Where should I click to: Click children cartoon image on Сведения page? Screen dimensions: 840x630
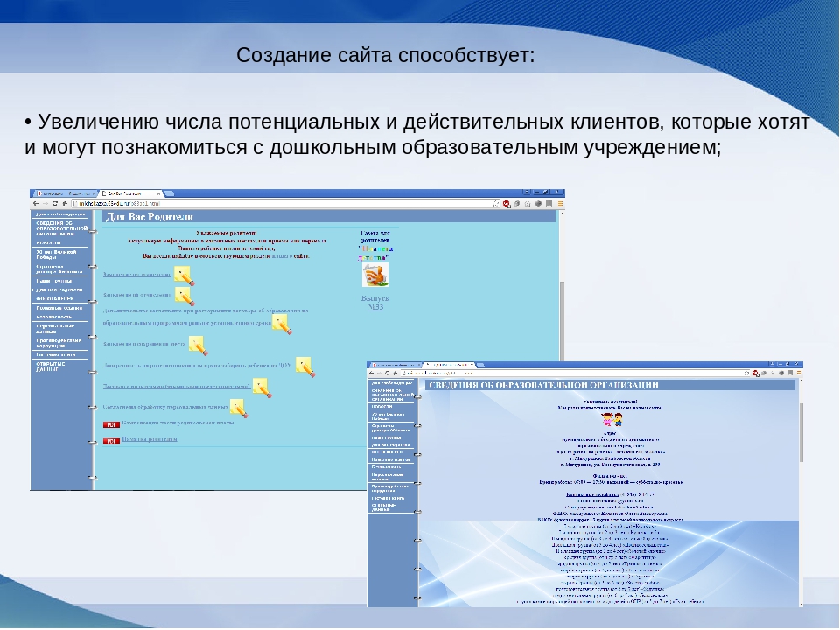612,419
